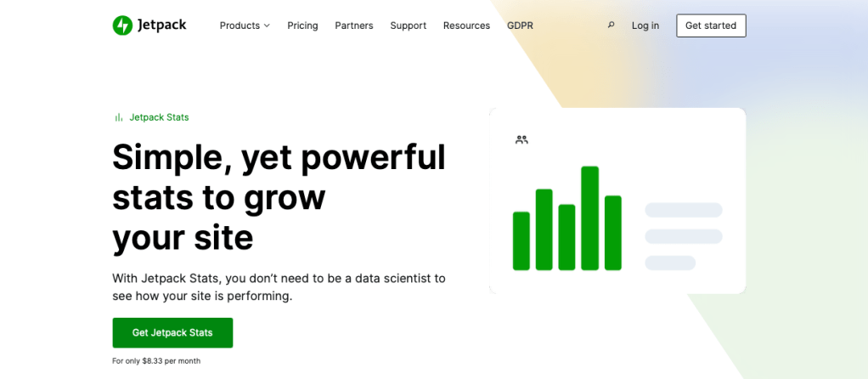Click the Log in link
The image size is (868, 379).
(645, 25)
